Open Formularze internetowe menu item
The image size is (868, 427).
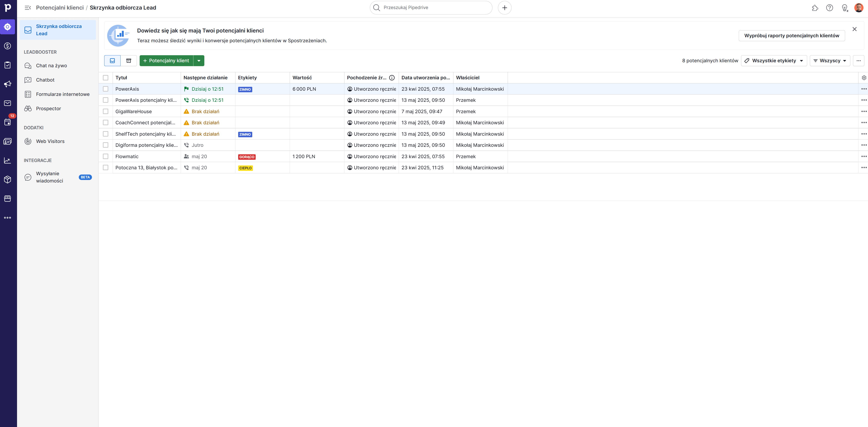[58, 94]
